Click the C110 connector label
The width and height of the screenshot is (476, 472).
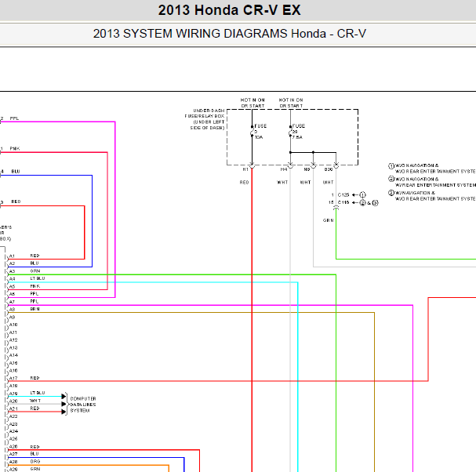(343, 202)
